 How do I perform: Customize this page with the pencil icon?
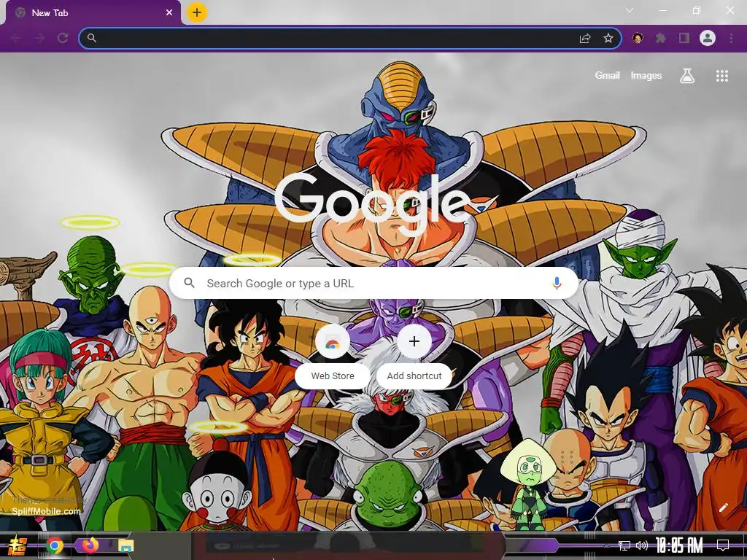[723, 507]
